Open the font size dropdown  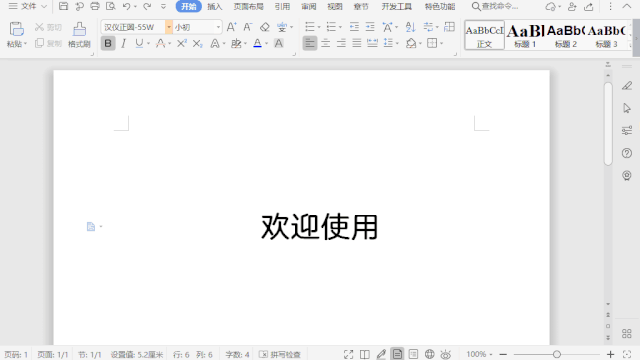tap(218, 27)
